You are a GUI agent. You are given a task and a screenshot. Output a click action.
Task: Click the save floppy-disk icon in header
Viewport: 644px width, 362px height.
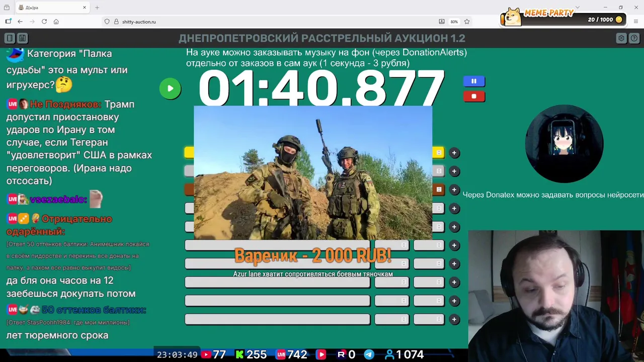[22, 38]
